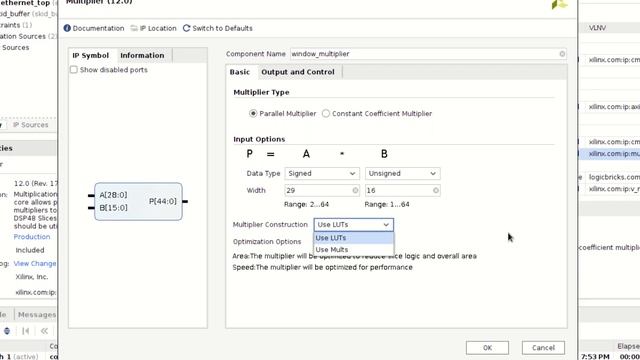Switch to the Information tab
640x360 pixels.
[142, 56]
